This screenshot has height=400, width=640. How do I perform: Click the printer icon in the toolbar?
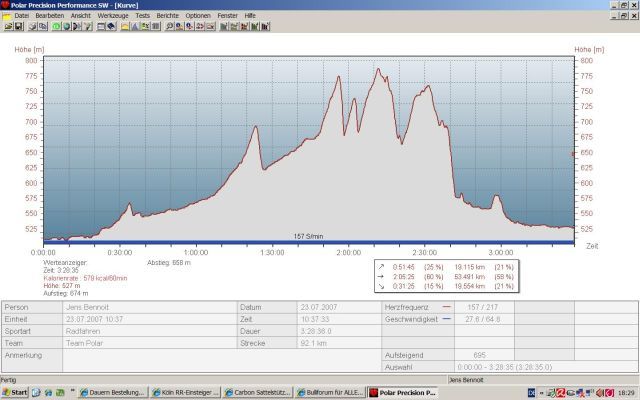point(33,27)
